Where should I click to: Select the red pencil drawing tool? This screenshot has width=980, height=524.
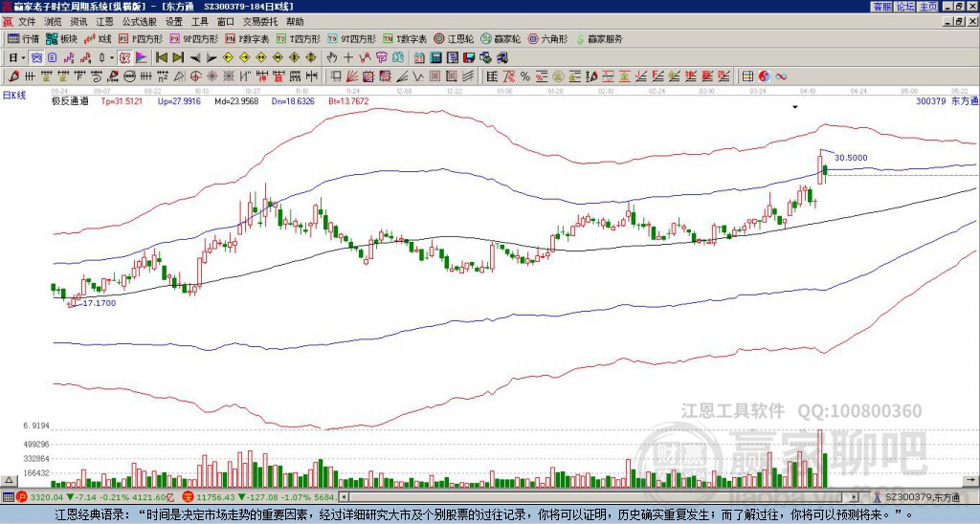coord(13,76)
